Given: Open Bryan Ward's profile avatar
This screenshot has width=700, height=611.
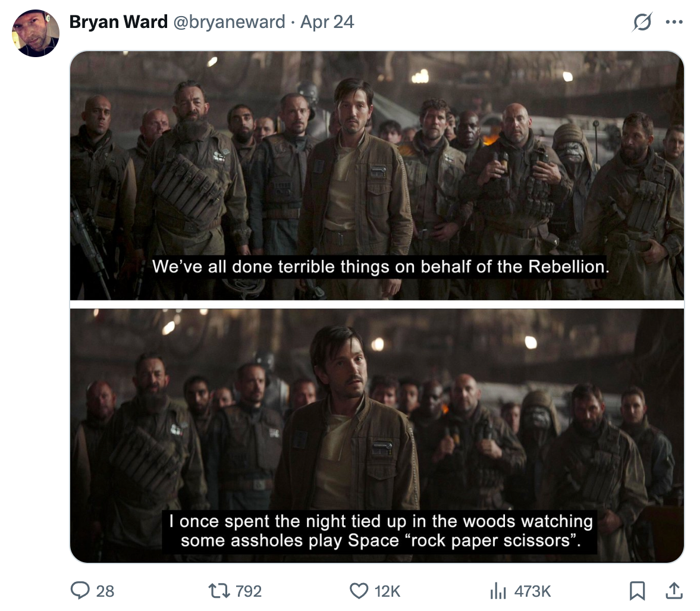Looking at the screenshot, I should (36, 33).
